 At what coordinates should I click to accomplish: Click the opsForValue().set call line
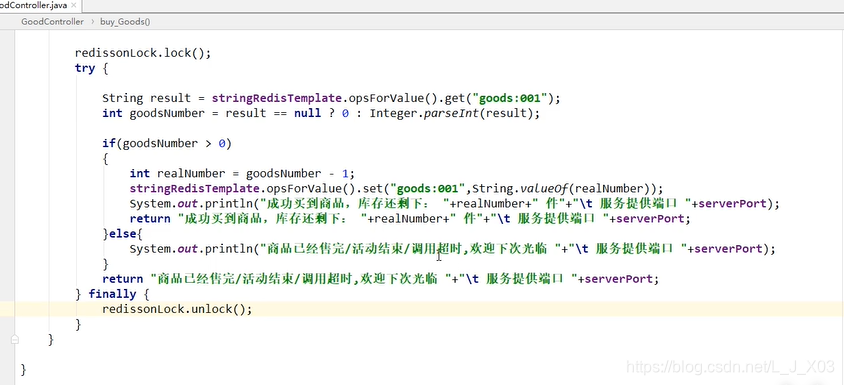(x=397, y=189)
